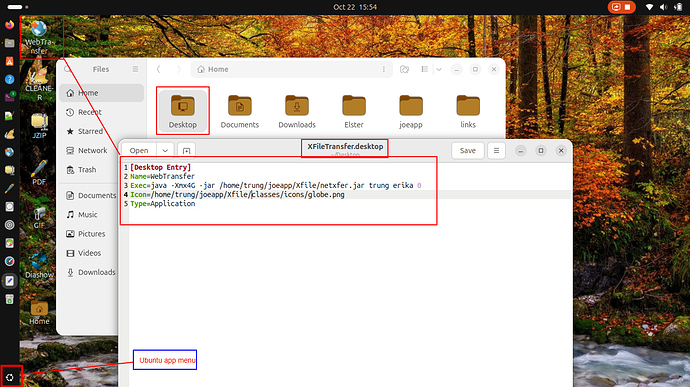Screen dimensions: 690x387
Task: Open the Terminal icon in the dock
Action: (x=9, y=97)
